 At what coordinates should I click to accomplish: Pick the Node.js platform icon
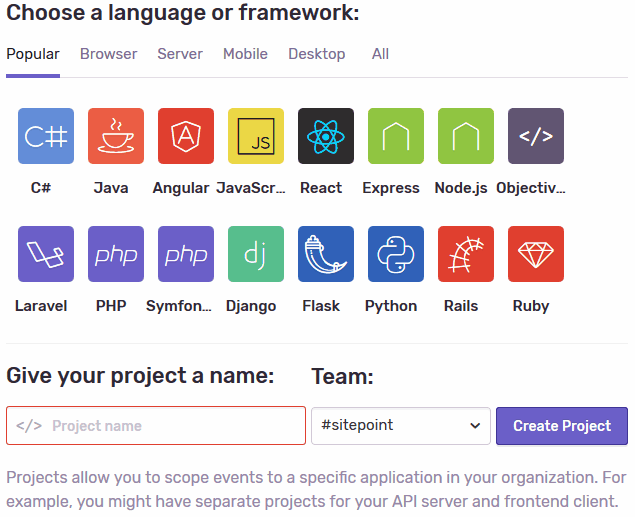[466, 136]
